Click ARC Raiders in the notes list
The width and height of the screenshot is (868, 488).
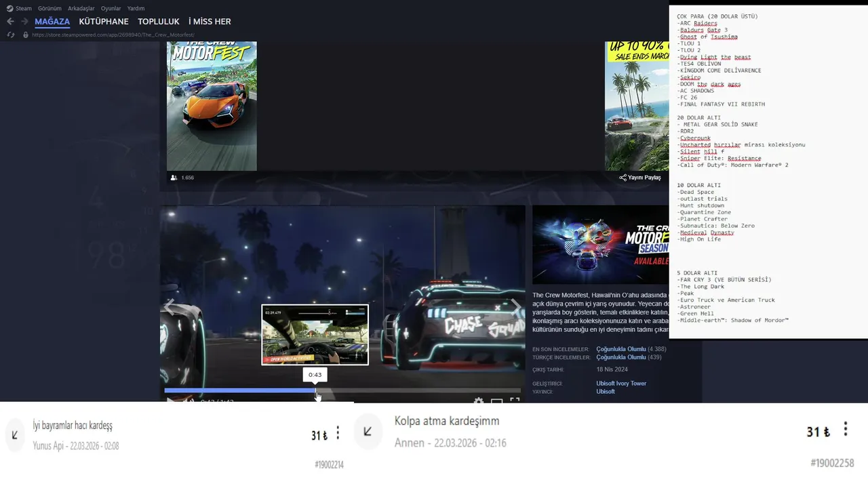[697, 23]
